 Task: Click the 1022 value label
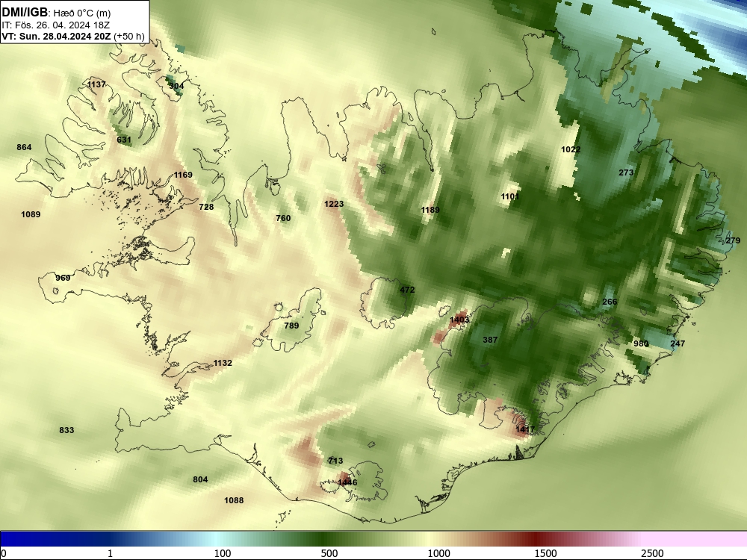point(571,149)
